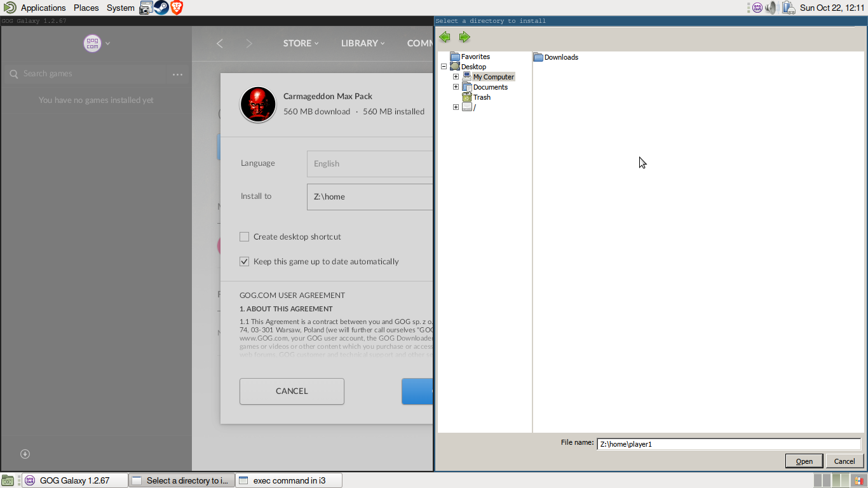The image size is (868, 488).
Task: Click the Desktop icon in tree
Action: tap(455, 67)
